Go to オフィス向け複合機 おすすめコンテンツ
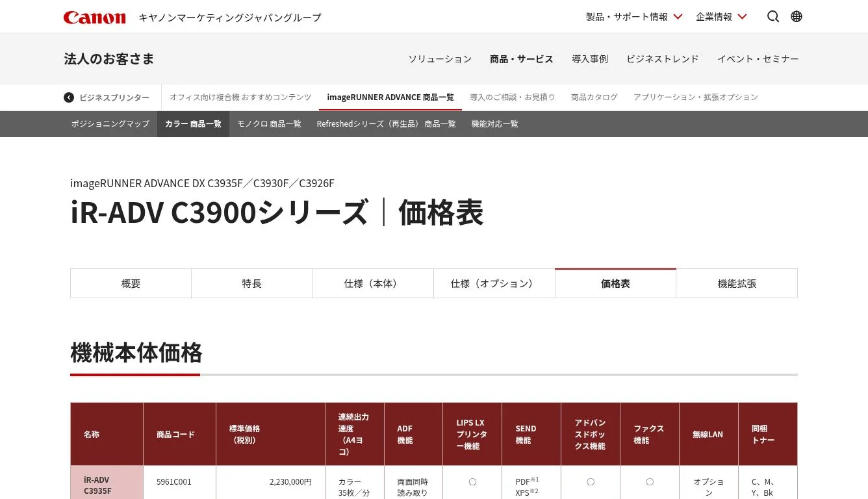Image resolution: width=868 pixels, height=499 pixels. [x=240, y=97]
